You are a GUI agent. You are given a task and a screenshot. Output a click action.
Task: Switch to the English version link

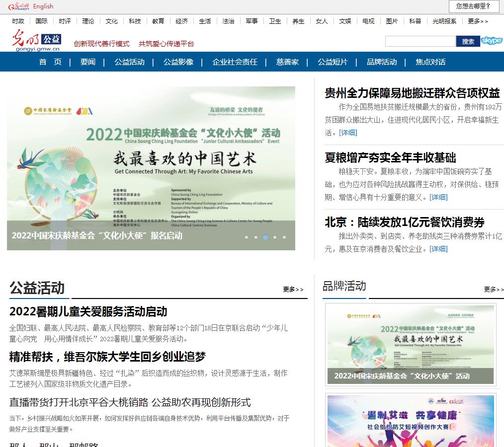pos(43,6)
